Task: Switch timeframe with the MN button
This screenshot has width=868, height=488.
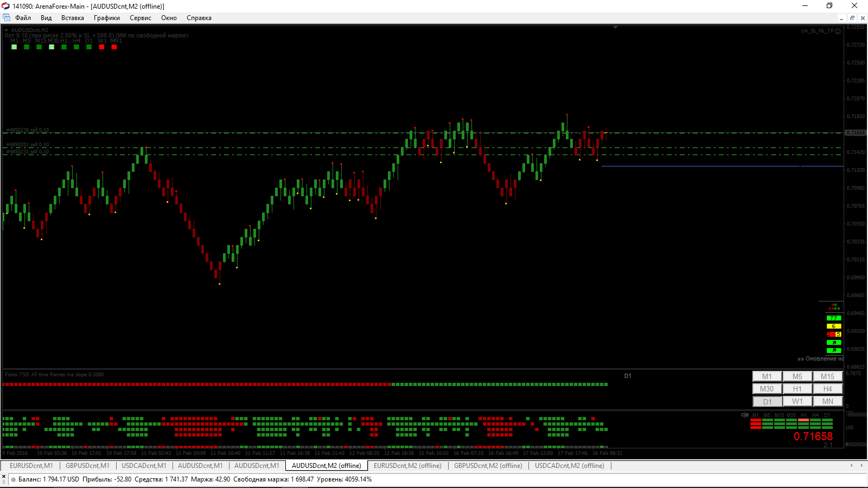Action: point(828,401)
